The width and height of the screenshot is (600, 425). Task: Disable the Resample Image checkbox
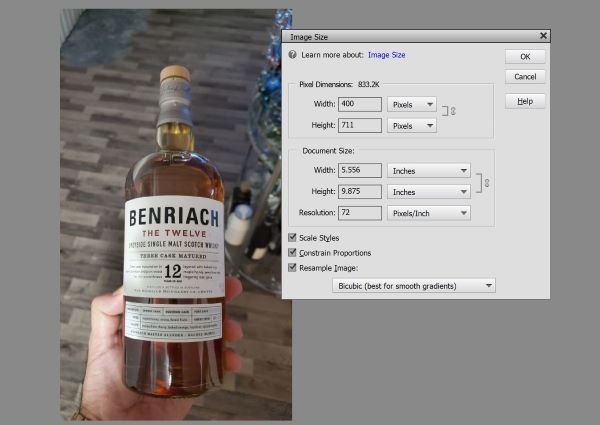coord(292,267)
